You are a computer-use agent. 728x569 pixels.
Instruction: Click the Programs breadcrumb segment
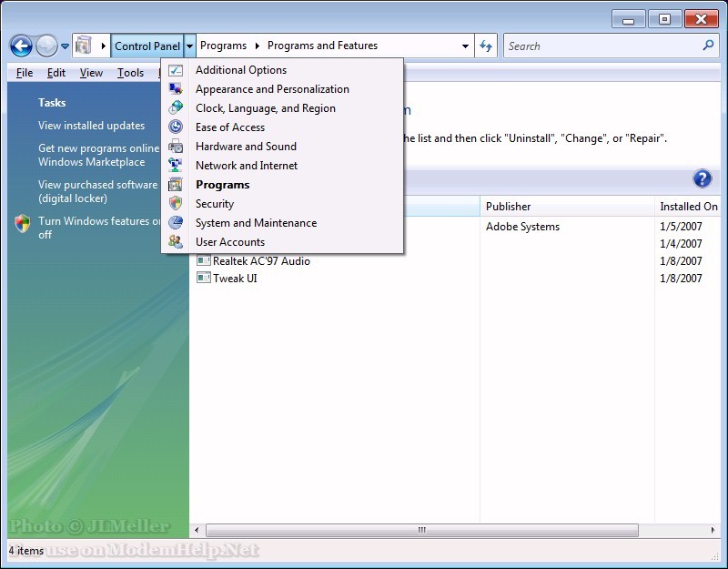(223, 46)
